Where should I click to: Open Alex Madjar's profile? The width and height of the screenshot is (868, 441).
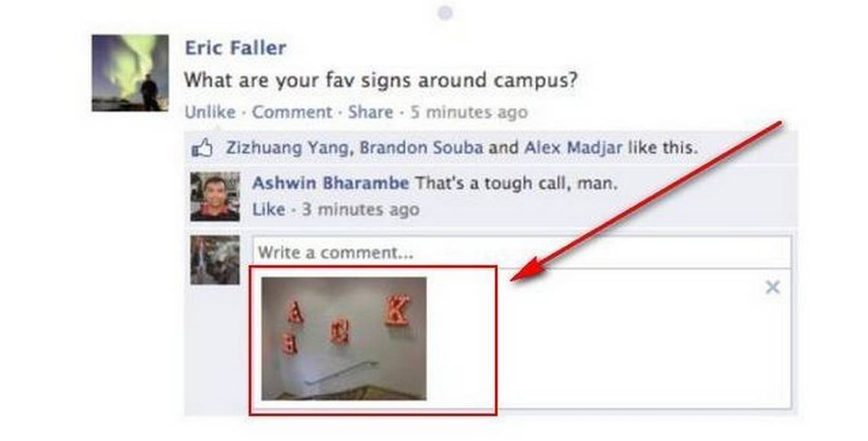[573, 148]
